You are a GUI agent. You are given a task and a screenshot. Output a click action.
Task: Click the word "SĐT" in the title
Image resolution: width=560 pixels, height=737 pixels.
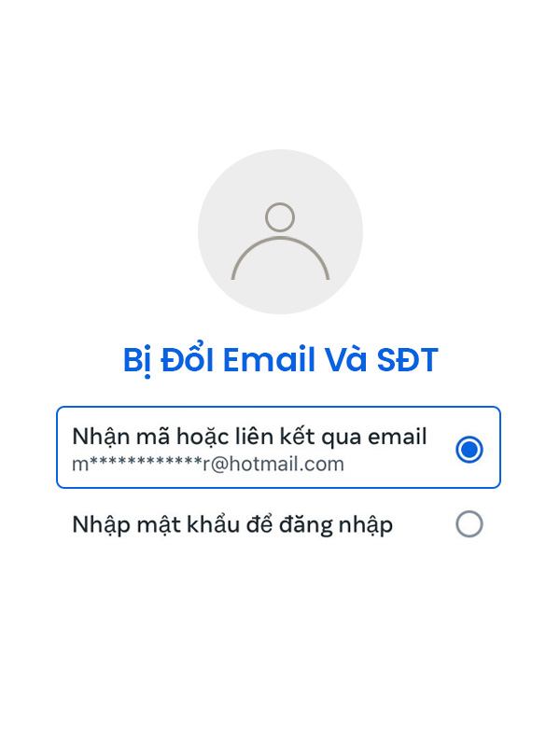(407, 360)
